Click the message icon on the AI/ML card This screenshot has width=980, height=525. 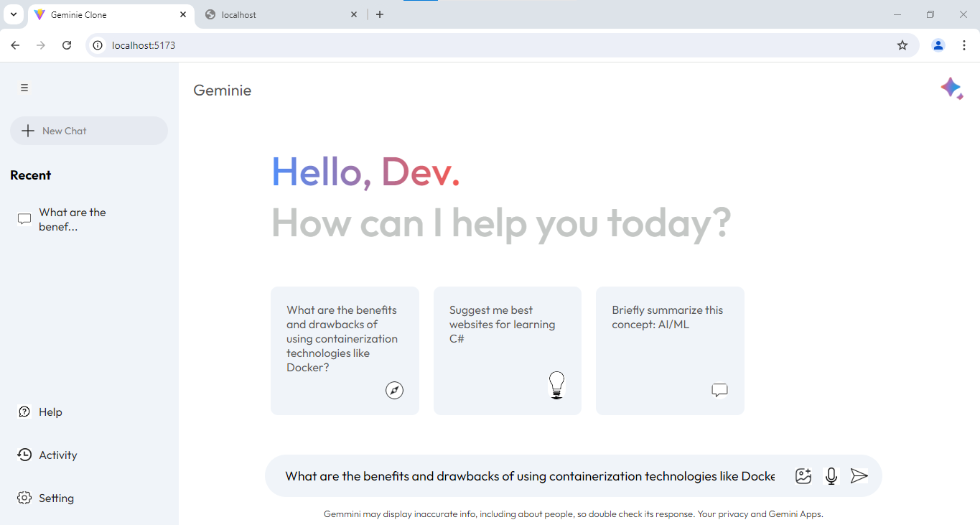coord(719,390)
